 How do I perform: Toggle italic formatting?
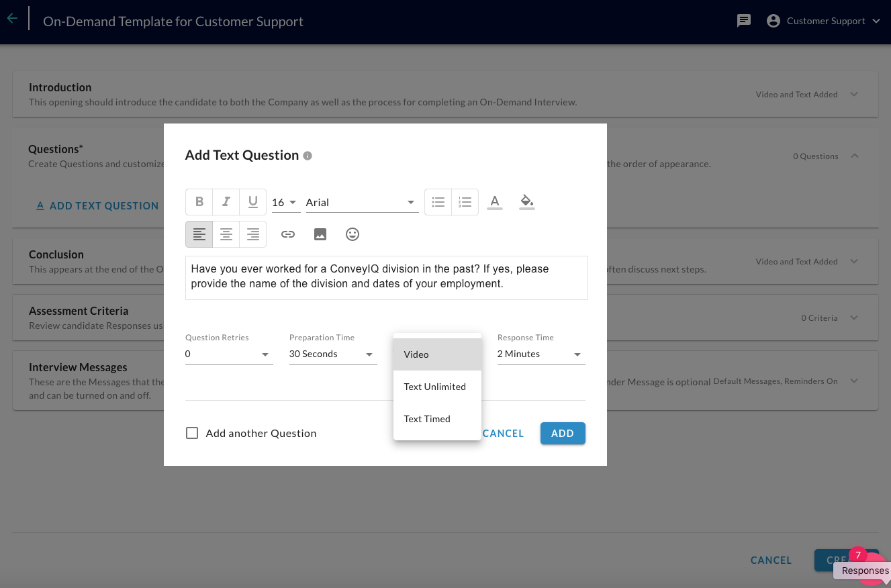click(226, 201)
